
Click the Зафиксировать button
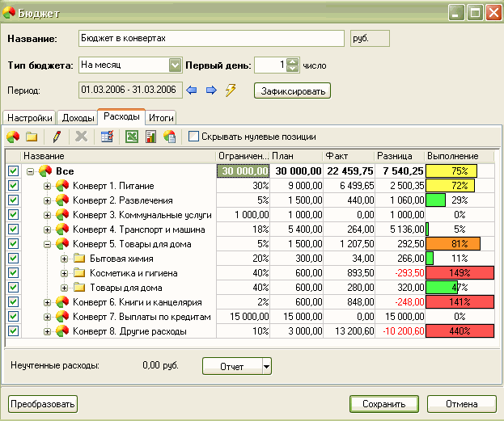(292, 91)
